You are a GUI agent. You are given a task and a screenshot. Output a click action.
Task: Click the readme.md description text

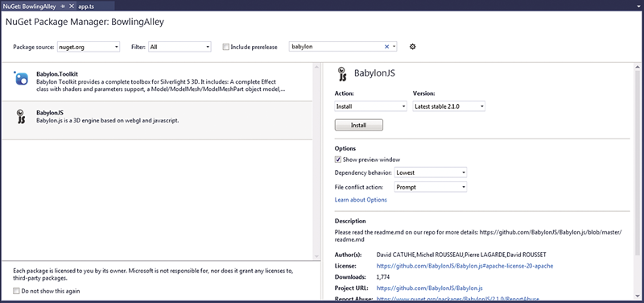pos(478,235)
